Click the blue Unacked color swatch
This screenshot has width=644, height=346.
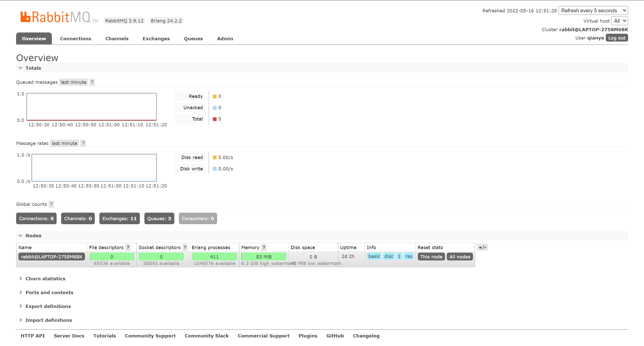coord(215,108)
